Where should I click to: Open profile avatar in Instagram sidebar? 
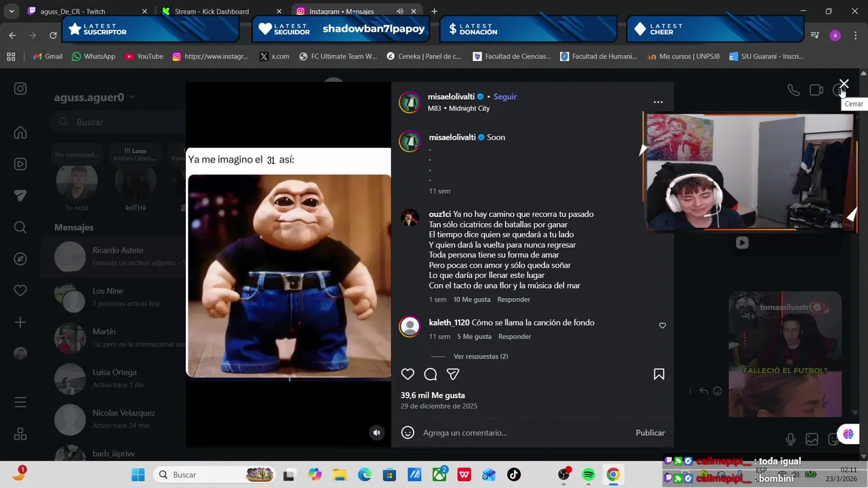point(20,354)
